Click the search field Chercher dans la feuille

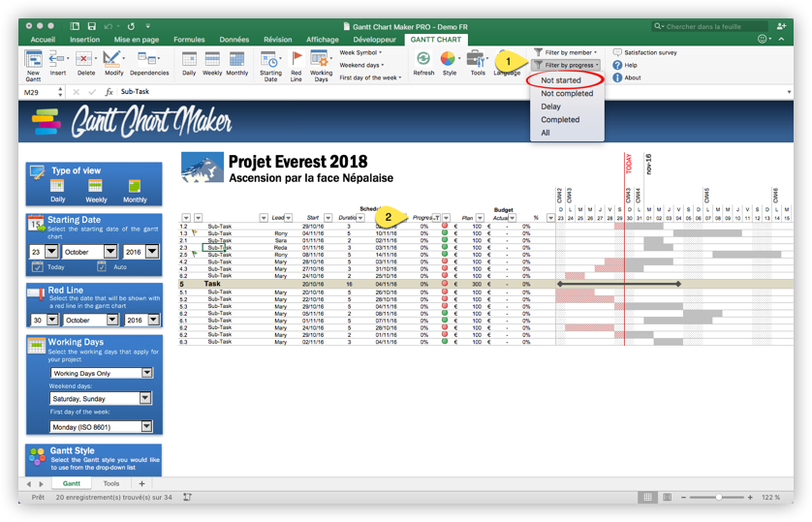pyautogui.click(x=709, y=26)
